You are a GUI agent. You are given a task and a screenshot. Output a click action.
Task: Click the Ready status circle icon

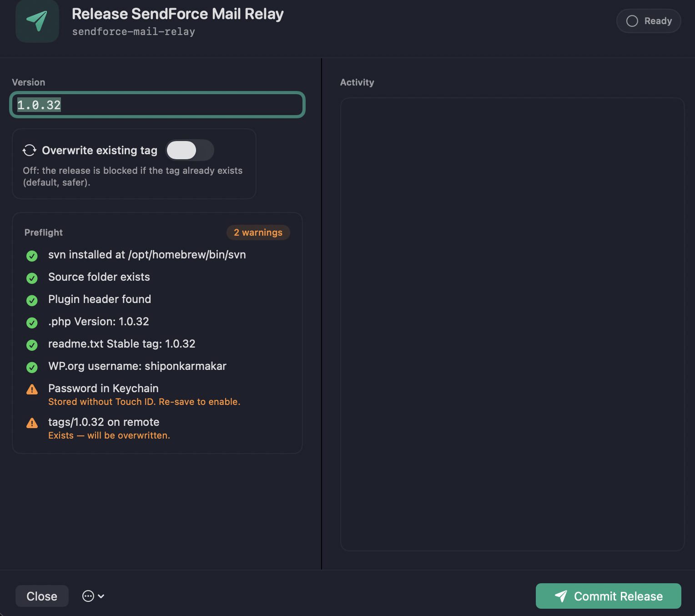tap(632, 21)
